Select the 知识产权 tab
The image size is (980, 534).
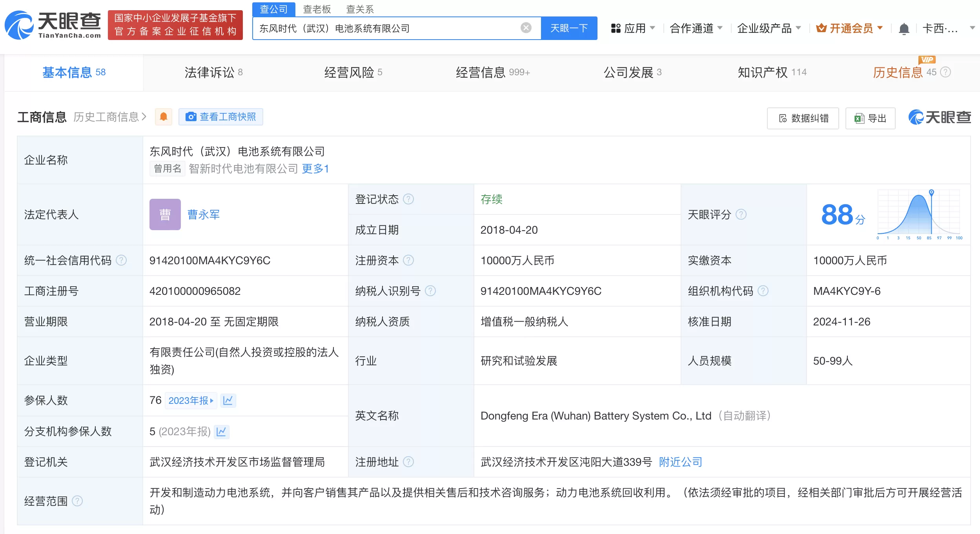pos(772,72)
